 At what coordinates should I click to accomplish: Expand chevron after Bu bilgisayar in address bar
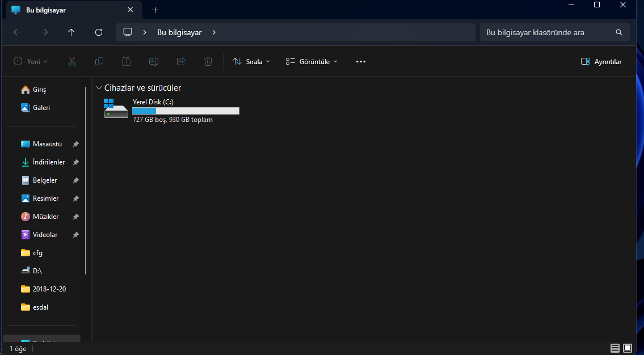tap(214, 32)
